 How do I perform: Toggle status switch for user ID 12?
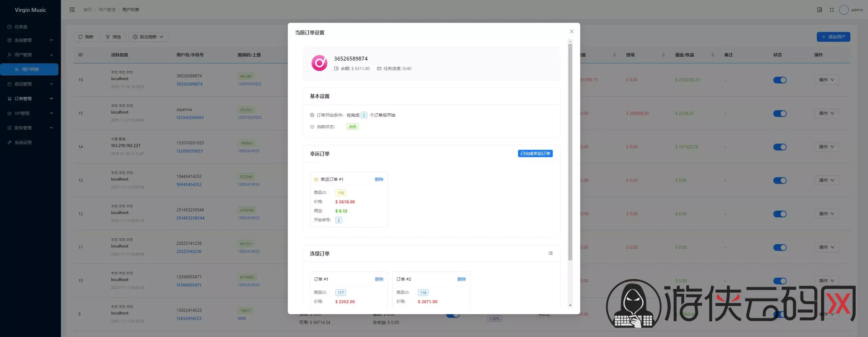click(780, 214)
